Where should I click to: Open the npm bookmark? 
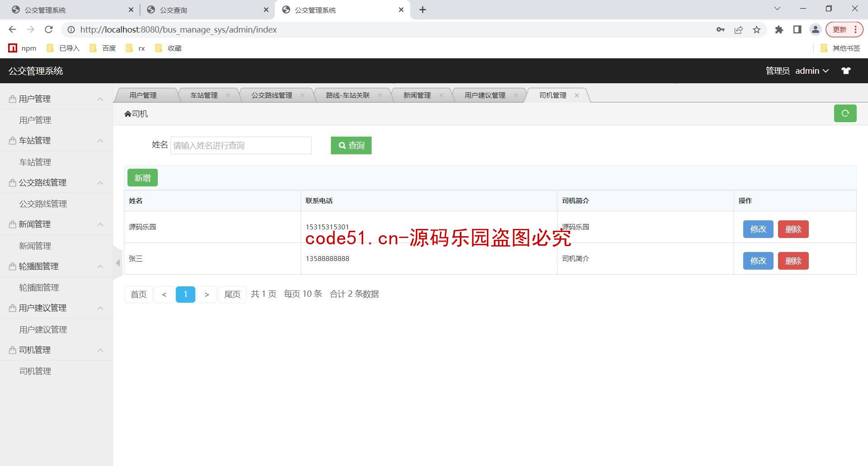[x=23, y=48]
